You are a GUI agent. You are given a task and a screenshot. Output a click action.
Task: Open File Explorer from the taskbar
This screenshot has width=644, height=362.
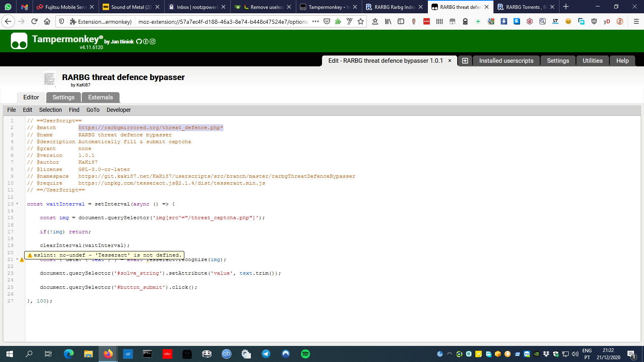(89, 354)
